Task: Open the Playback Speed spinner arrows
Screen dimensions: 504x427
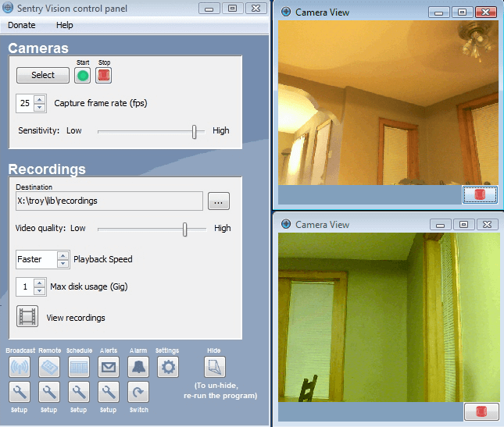Action: coord(63,259)
